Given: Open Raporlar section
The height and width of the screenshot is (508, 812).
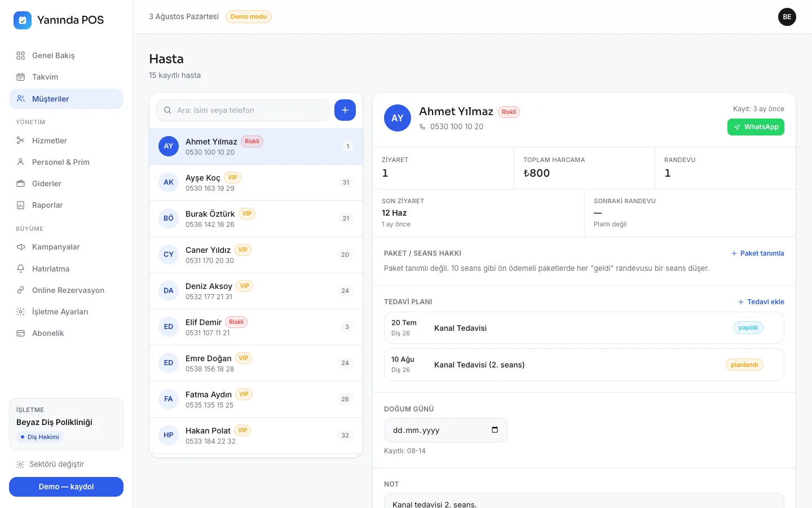Looking at the screenshot, I should pyautogui.click(x=66, y=205).
